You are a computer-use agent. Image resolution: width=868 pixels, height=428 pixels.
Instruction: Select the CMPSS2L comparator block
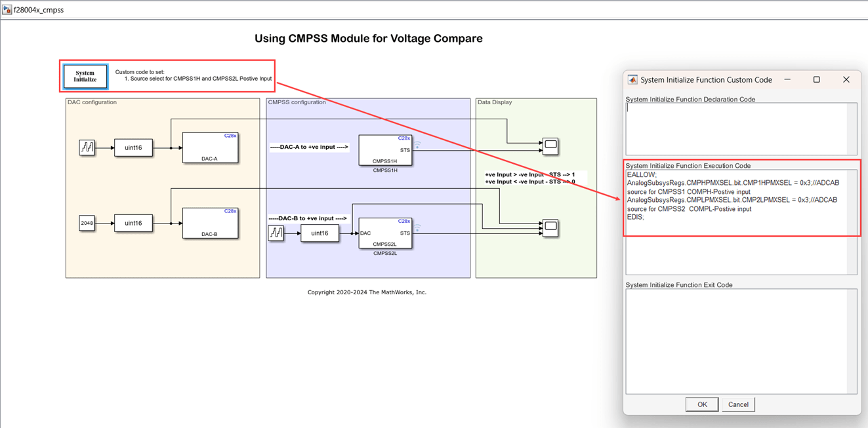[x=385, y=233]
